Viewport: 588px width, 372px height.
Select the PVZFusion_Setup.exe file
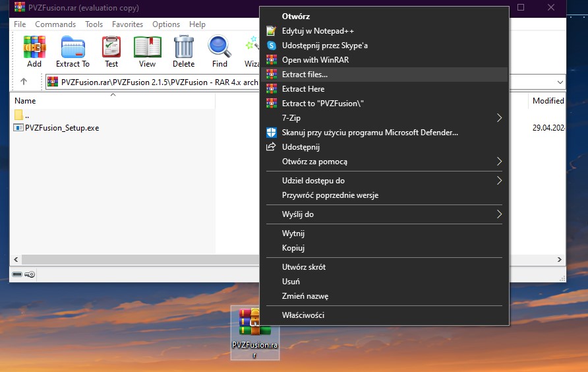click(61, 128)
